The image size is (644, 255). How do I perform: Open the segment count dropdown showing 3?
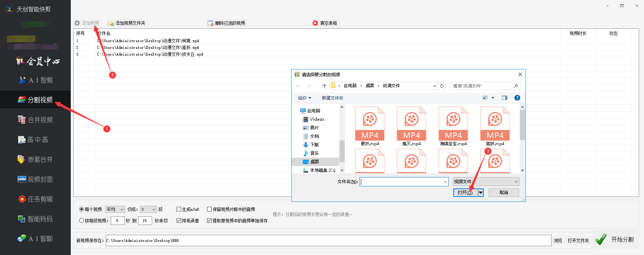[x=149, y=209]
